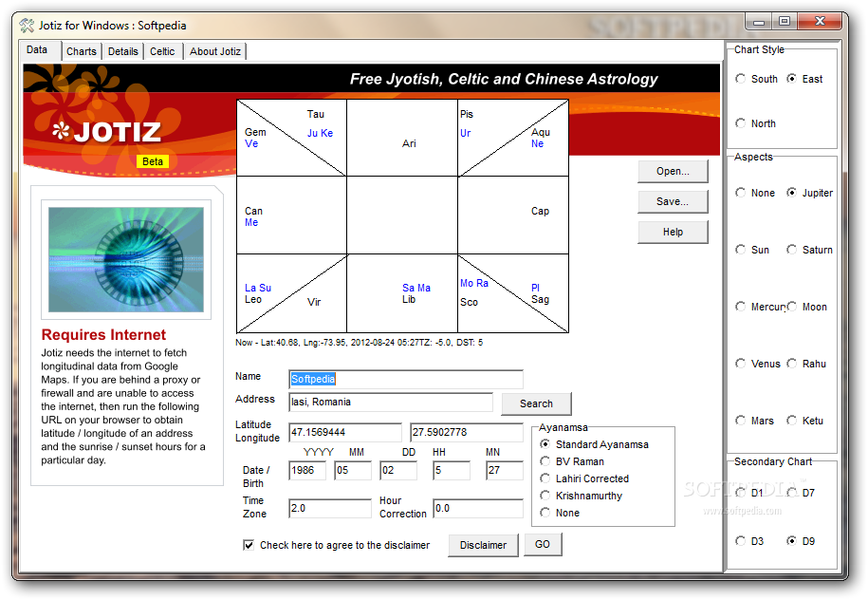Click the birth month field 05
This screenshot has width=868, height=600.
pos(353,470)
